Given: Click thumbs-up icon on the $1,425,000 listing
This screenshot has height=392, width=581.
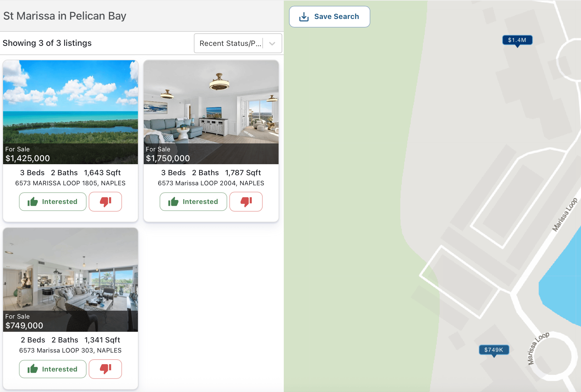Looking at the screenshot, I should pos(33,202).
